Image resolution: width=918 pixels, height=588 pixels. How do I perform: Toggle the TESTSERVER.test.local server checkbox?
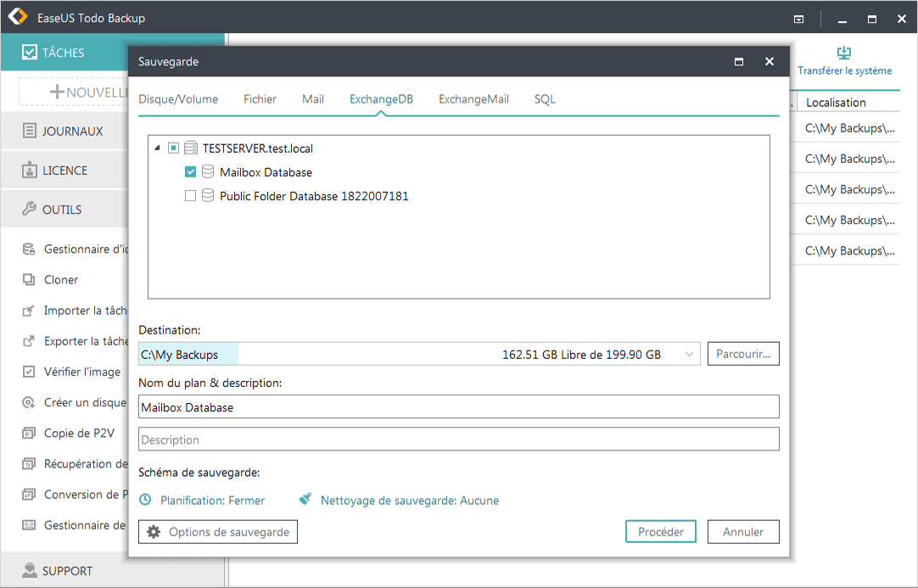173,147
